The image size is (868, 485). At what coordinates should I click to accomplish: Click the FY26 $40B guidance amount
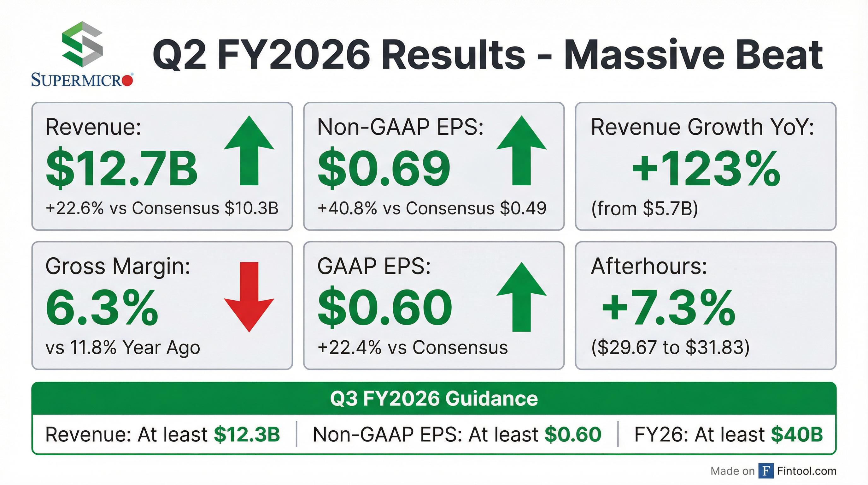click(797, 434)
